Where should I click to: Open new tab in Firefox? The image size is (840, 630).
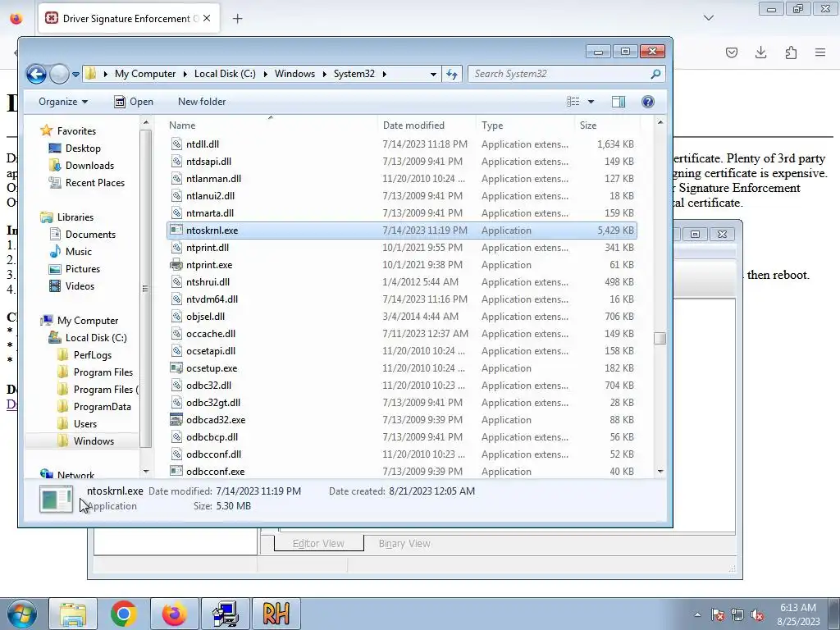pyautogui.click(x=237, y=19)
